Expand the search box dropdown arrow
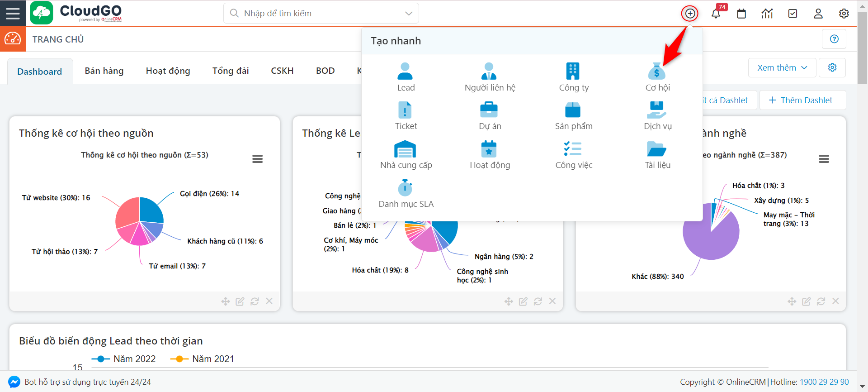This screenshot has width=868, height=392. click(x=409, y=14)
